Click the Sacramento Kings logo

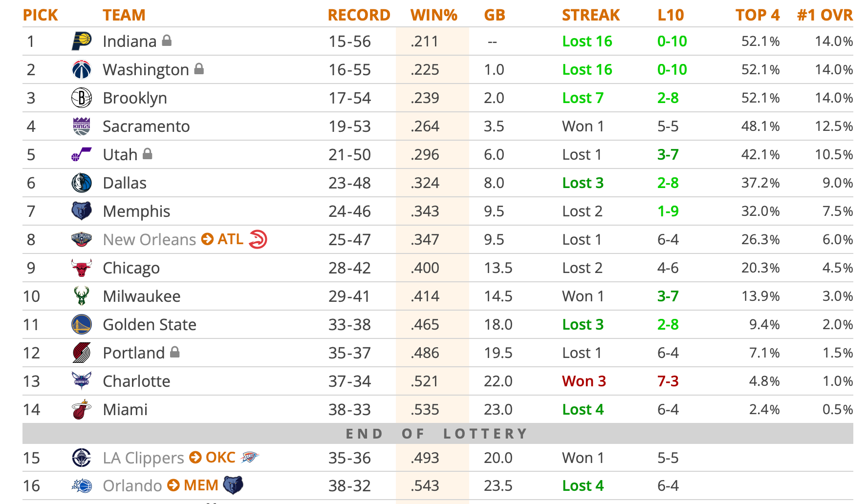coord(81,126)
